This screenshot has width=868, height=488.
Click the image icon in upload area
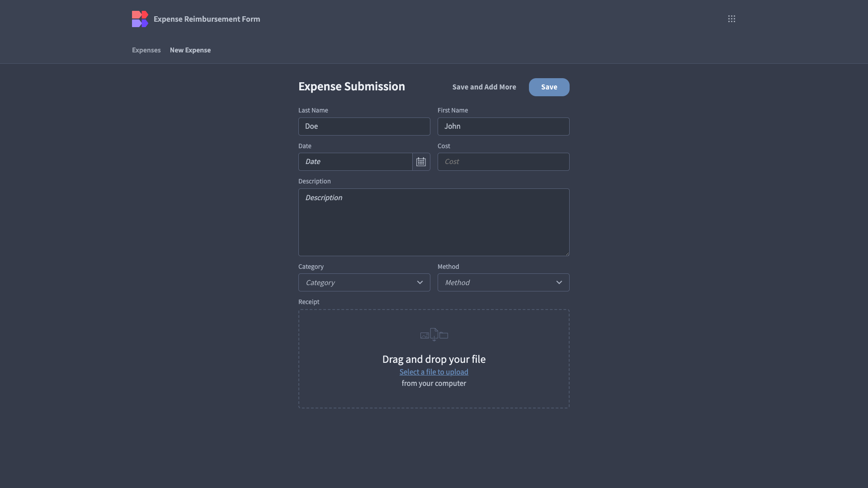click(424, 335)
